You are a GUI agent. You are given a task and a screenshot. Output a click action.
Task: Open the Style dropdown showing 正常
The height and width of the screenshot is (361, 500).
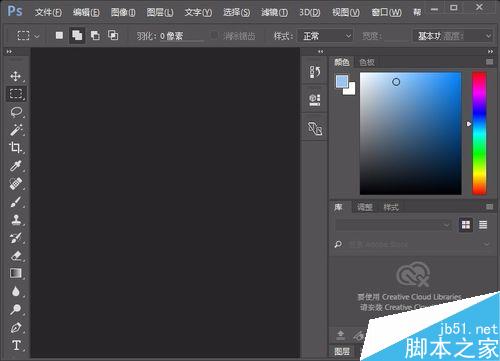click(325, 36)
